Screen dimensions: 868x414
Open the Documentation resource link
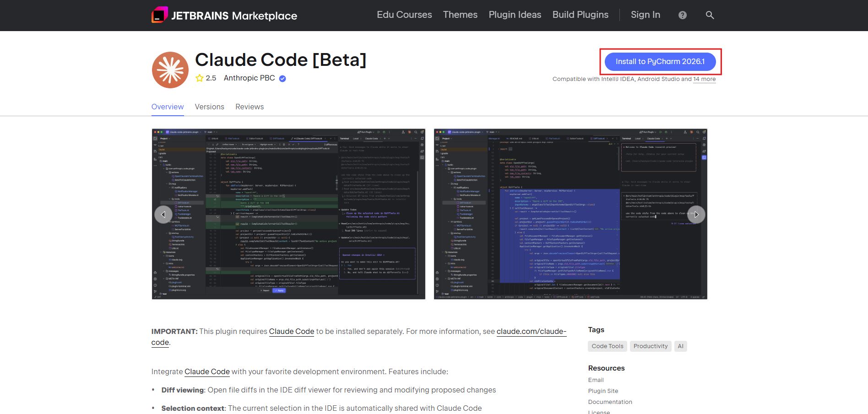[610, 402]
